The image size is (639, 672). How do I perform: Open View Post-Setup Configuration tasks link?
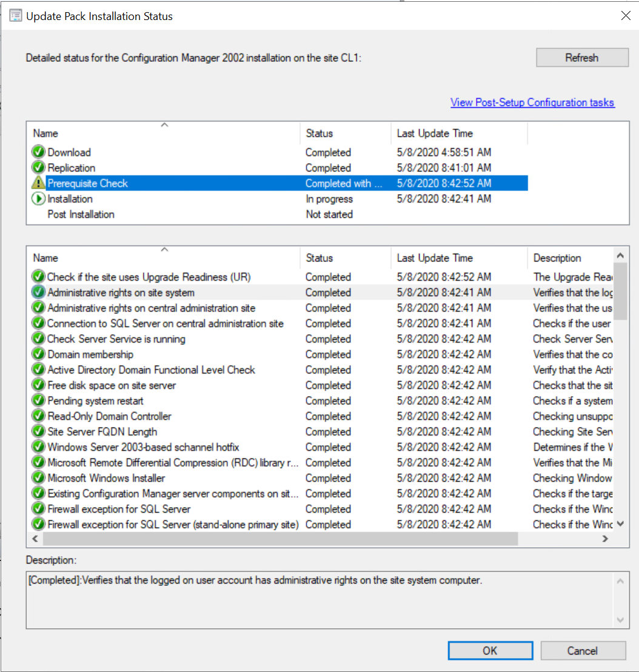point(532,102)
